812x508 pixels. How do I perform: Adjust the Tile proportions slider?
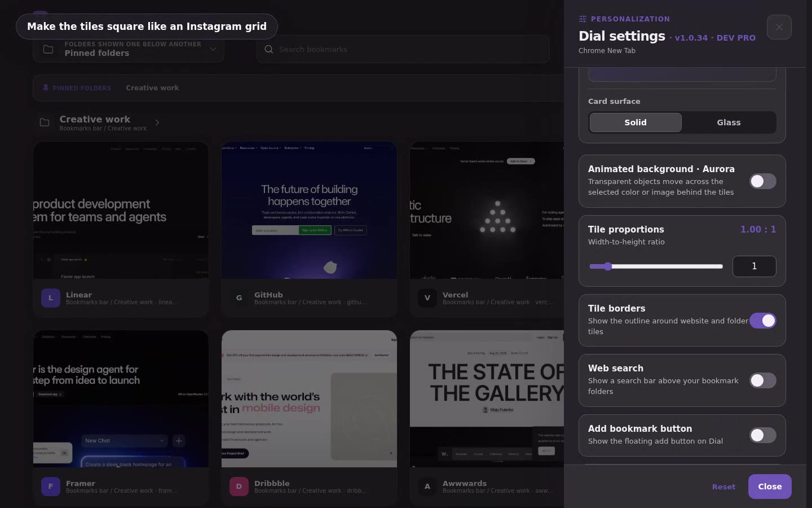(x=656, y=266)
